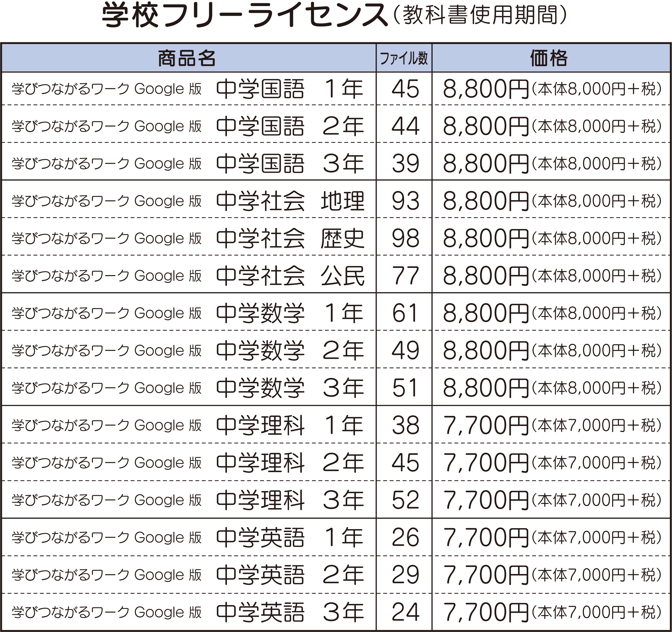This screenshot has height=632, width=672.
Task: Click the 8,800円 price for 中学数学 2年
Action: point(486,351)
